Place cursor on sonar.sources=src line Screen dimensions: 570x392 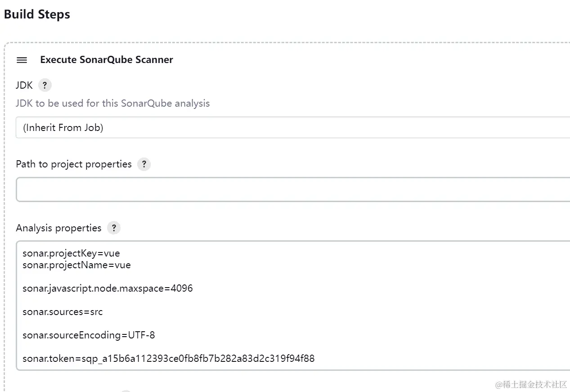63,312
